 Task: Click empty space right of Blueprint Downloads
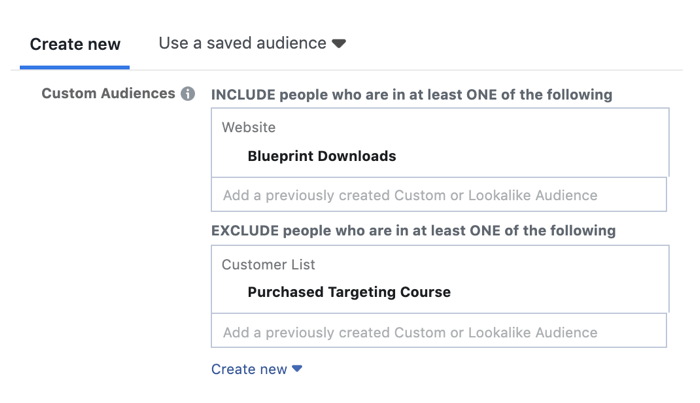[531, 156]
